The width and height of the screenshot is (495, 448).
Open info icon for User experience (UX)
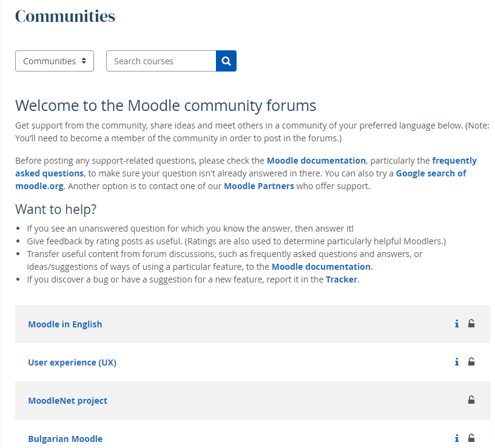(457, 362)
